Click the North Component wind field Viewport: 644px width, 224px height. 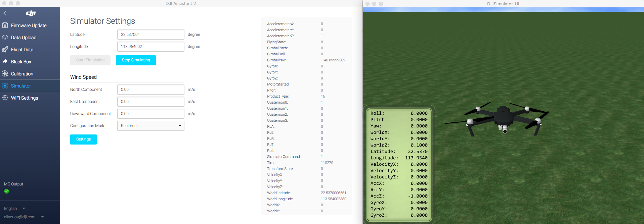151,90
